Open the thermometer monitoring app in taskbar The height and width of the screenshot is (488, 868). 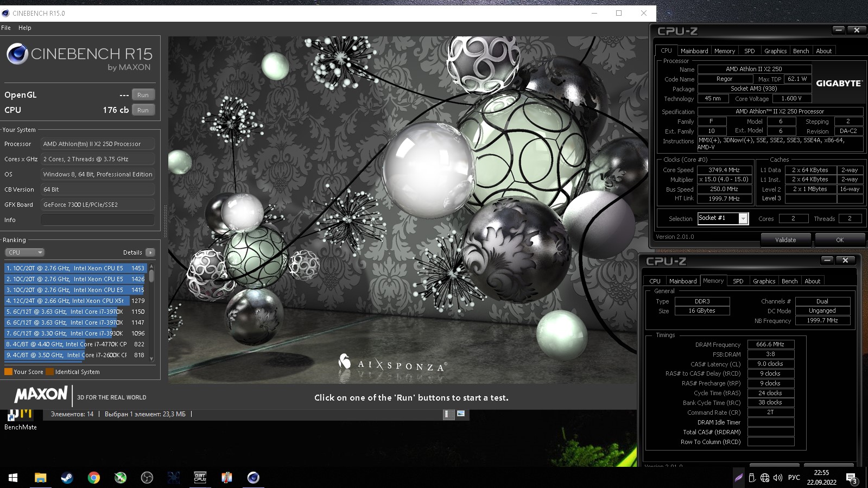[227, 478]
